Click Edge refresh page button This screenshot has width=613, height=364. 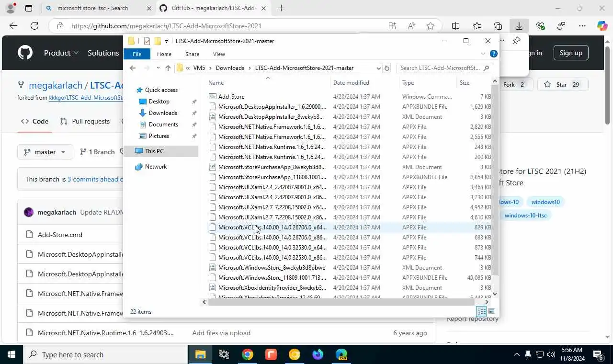pyautogui.click(x=34, y=26)
